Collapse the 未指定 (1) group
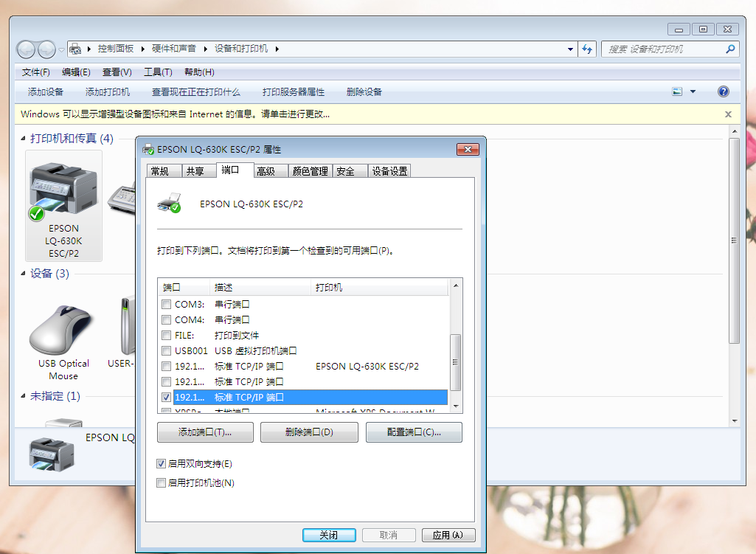The height and width of the screenshot is (554, 756). 23,396
